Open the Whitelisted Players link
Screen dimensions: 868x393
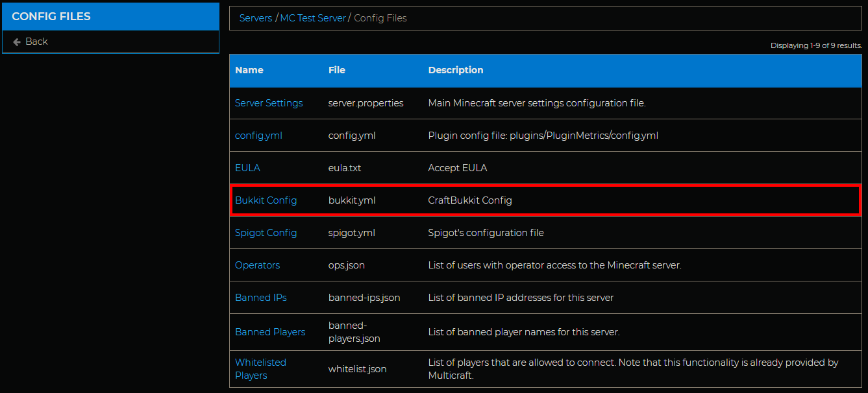point(260,368)
